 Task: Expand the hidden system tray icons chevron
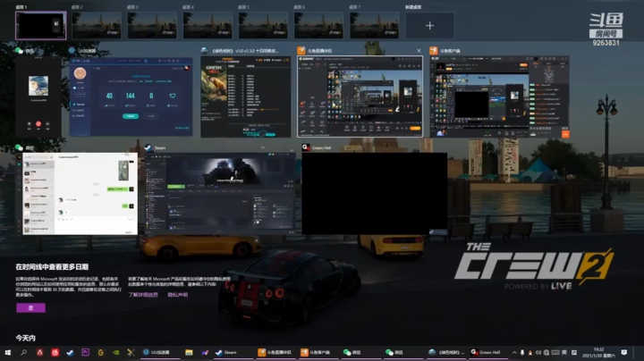(514, 352)
